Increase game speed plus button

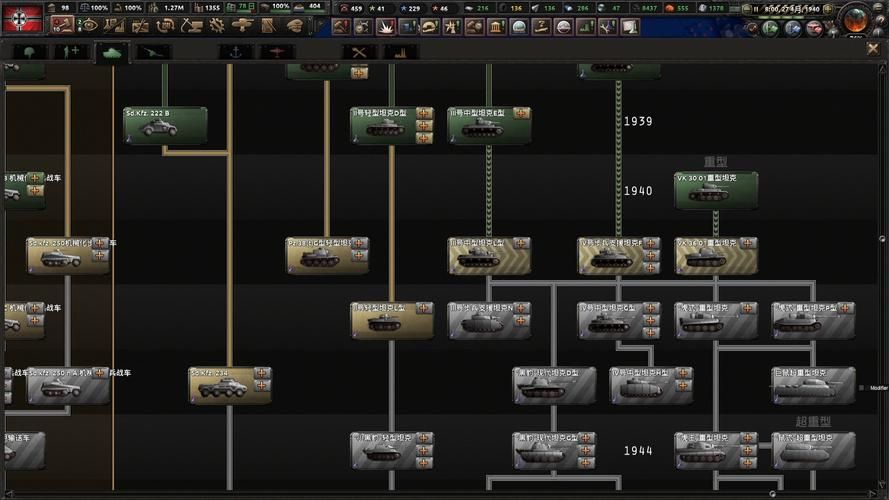point(827,9)
